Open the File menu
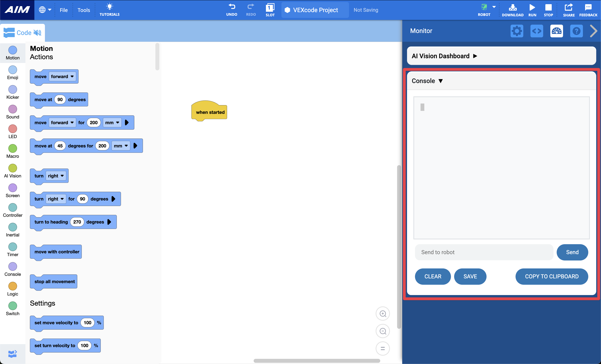This screenshot has height=364, width=601. (x=64, y=10)
